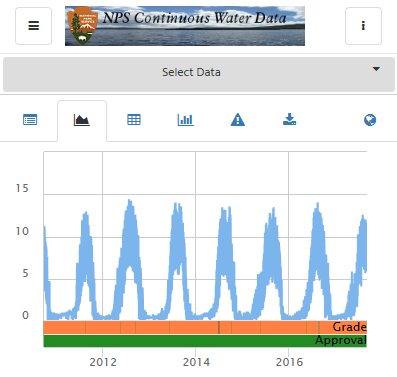The image size is (397, 377).
Task: Click the Grade label text
Action: 349,327
